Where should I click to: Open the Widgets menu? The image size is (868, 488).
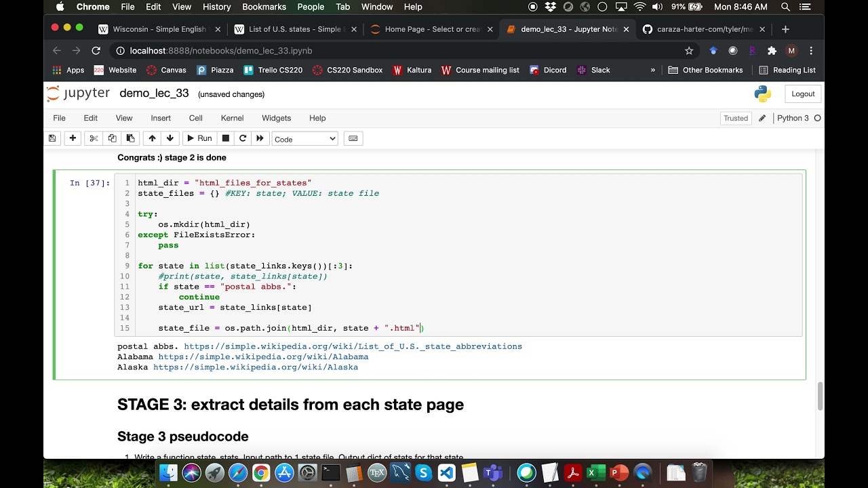276,118
